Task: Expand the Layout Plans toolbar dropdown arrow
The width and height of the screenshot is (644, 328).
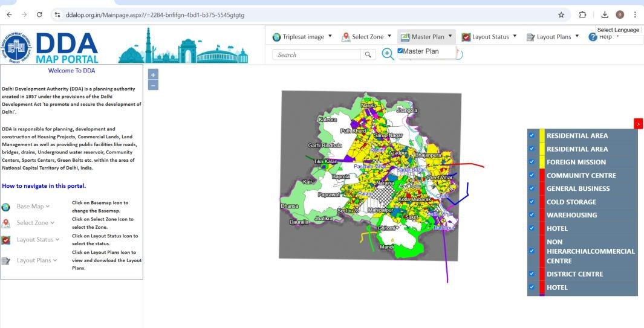Action: coord(577,36)
